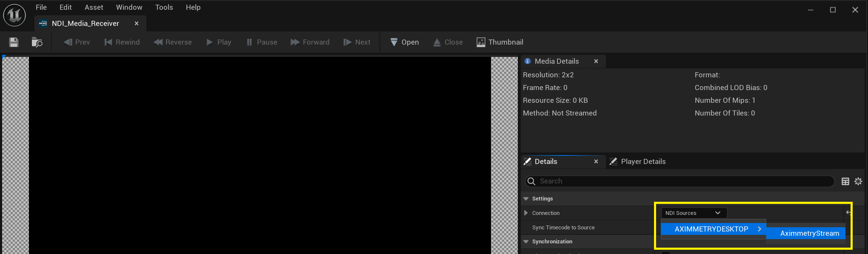Click the Save asset floppy disk icon

(14, 42)
